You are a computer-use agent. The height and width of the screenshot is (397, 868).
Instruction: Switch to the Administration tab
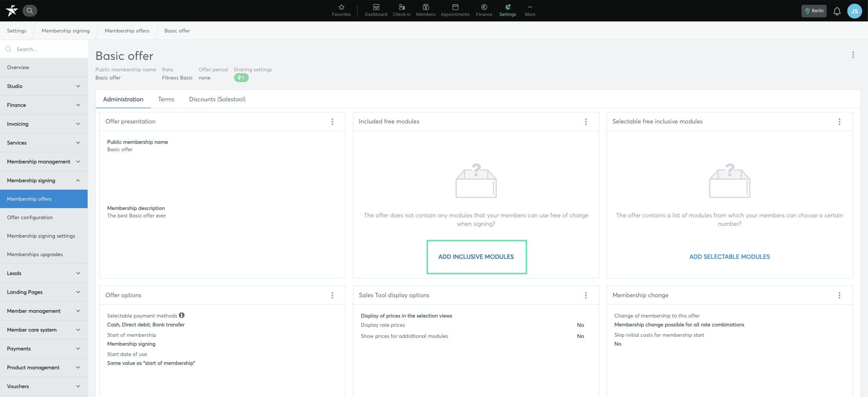pos(123,99)
